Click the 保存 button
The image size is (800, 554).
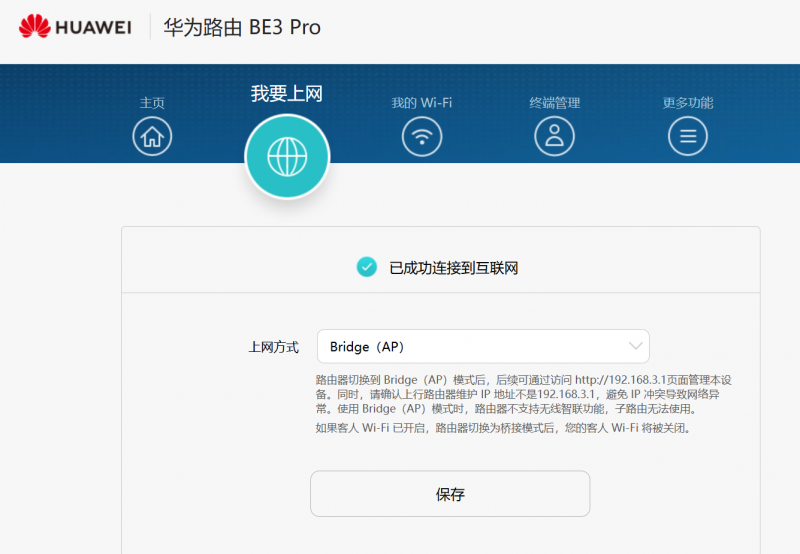[450, 493]
